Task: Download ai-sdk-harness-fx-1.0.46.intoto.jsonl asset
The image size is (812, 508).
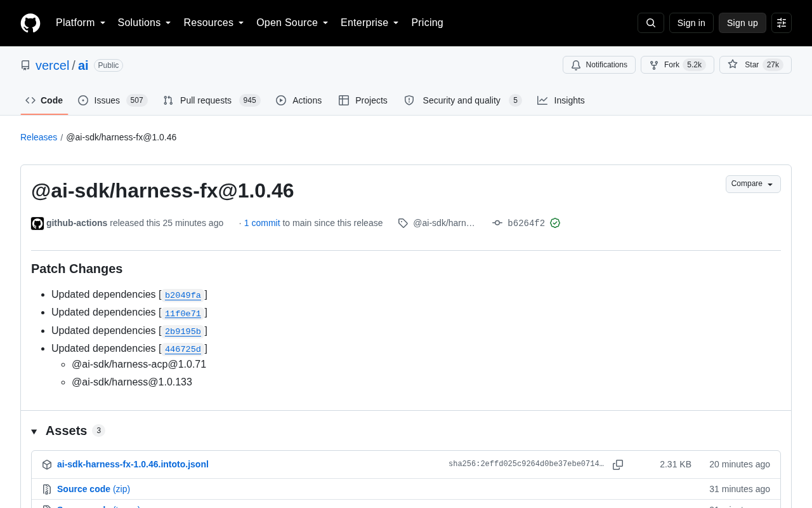Action: 133,464
